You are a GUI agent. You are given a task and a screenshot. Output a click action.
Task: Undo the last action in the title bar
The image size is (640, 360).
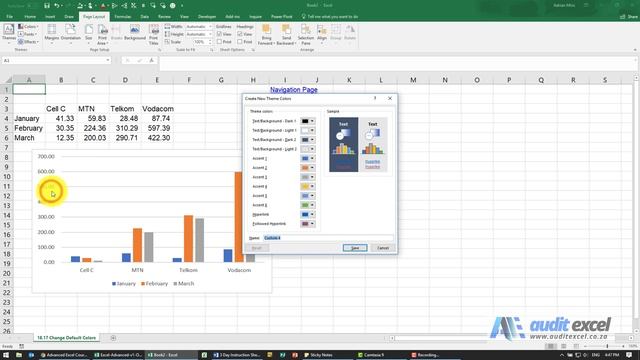pyautogui.click(x=57, y=6)
